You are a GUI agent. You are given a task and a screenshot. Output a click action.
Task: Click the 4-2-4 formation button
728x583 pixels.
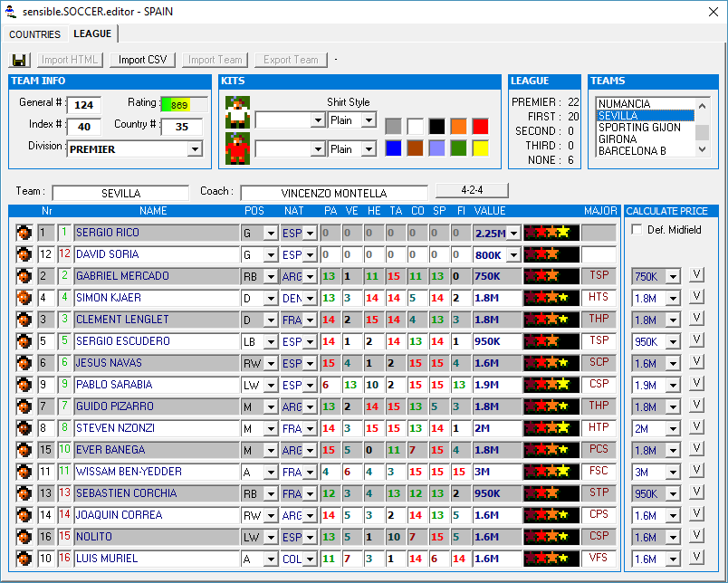click(472, 190)
